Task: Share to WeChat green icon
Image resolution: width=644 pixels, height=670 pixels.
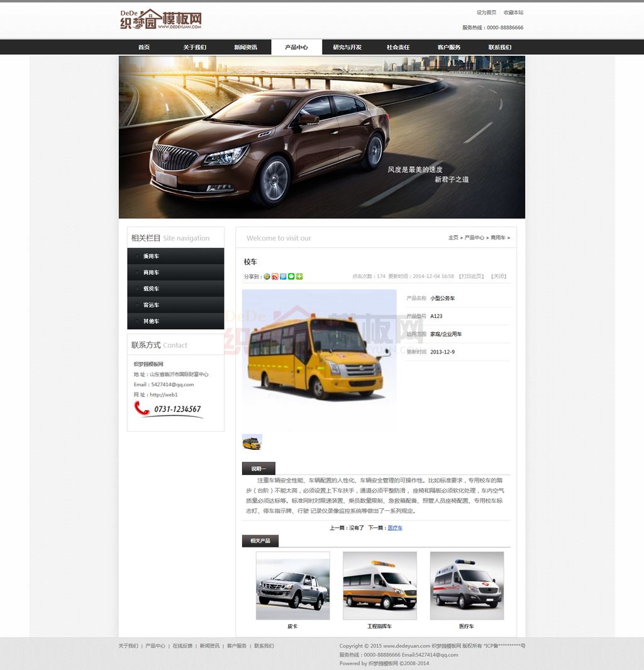Action: 291,276
